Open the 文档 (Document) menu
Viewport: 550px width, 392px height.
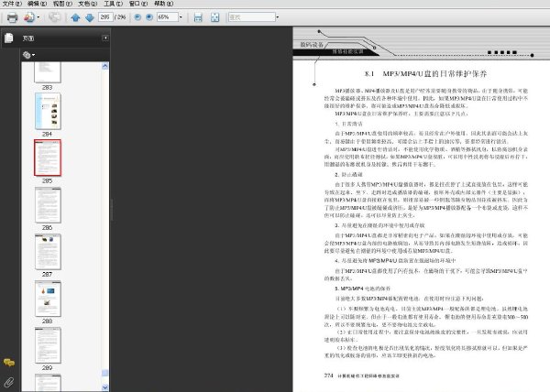tap(88, 4)
